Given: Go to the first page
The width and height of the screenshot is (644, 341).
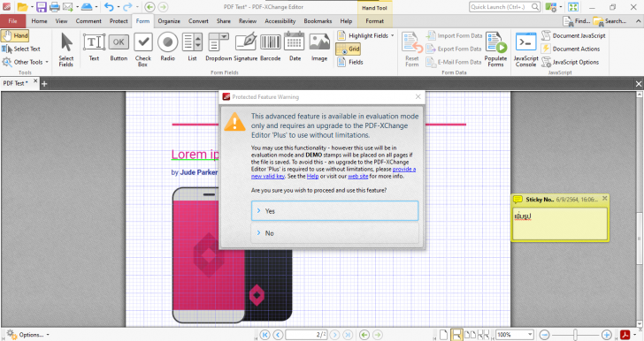Looking at the screenshot, I should 264,335.
